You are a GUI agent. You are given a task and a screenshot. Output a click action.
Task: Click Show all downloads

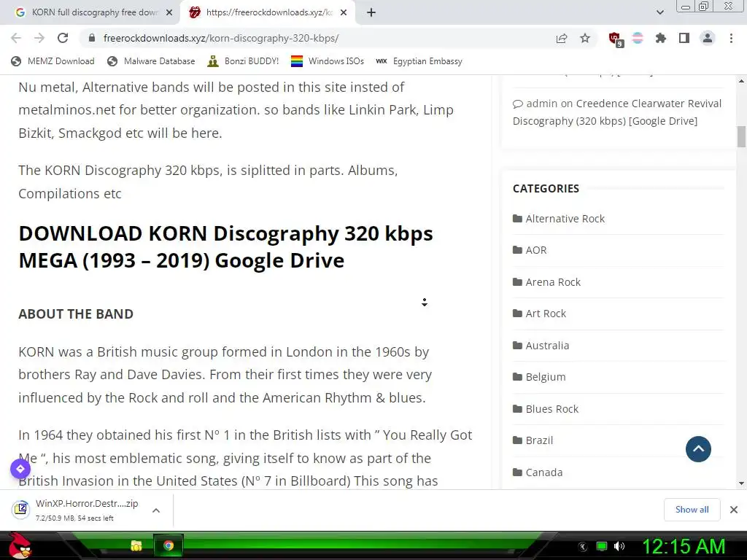pyautogui.click(x=692, y=510)
